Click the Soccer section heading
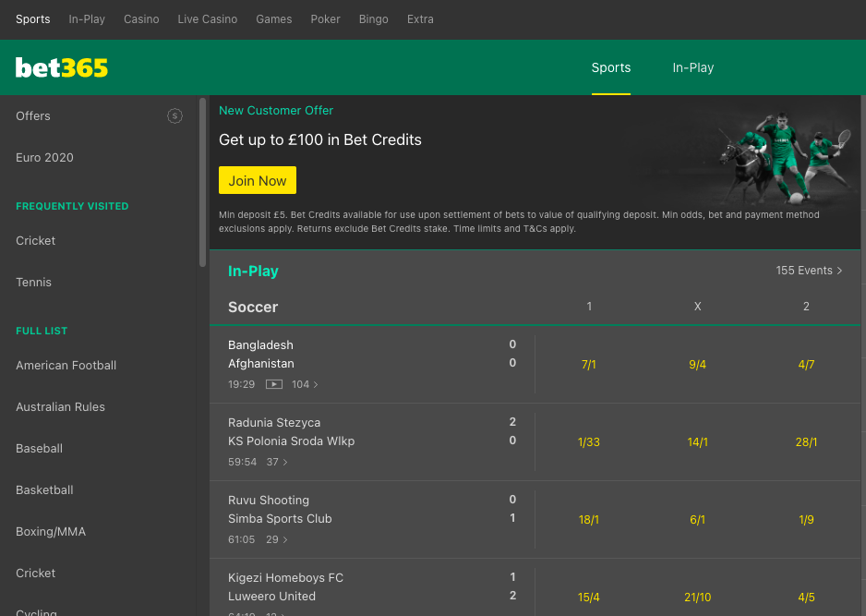The height and width of the screenshot is (616, 866). (x=253, y=308)
